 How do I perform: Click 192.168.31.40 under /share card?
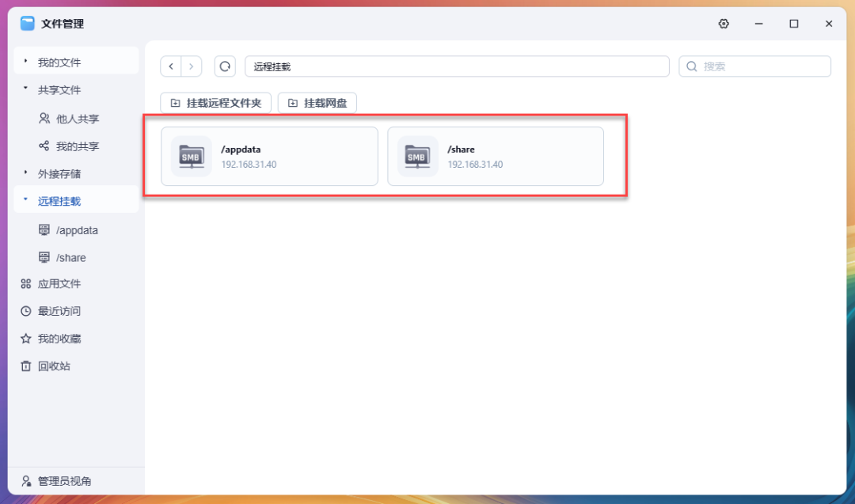[x=476, y=165]
